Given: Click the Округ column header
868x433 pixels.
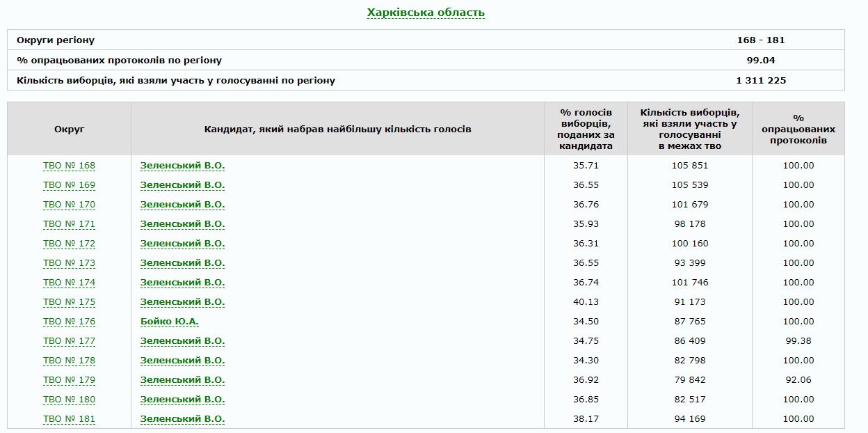Looking at the screenshot, I should [69, 129].
